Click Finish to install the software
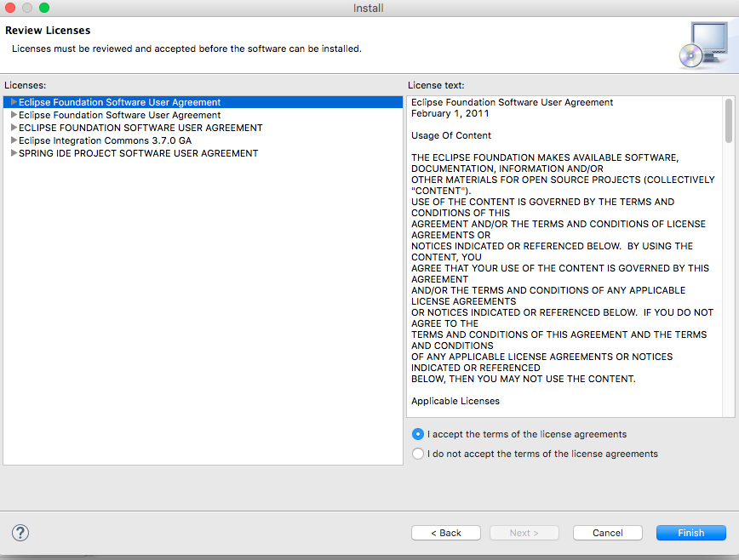Viewport: 739px width, 560px height. (x=691, y=533)
